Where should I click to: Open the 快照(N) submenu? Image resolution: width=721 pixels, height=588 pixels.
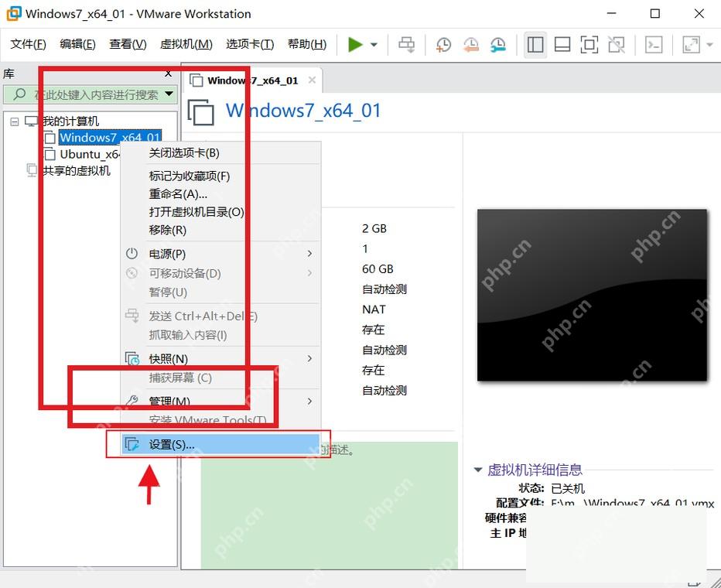(x=220, y=358)
